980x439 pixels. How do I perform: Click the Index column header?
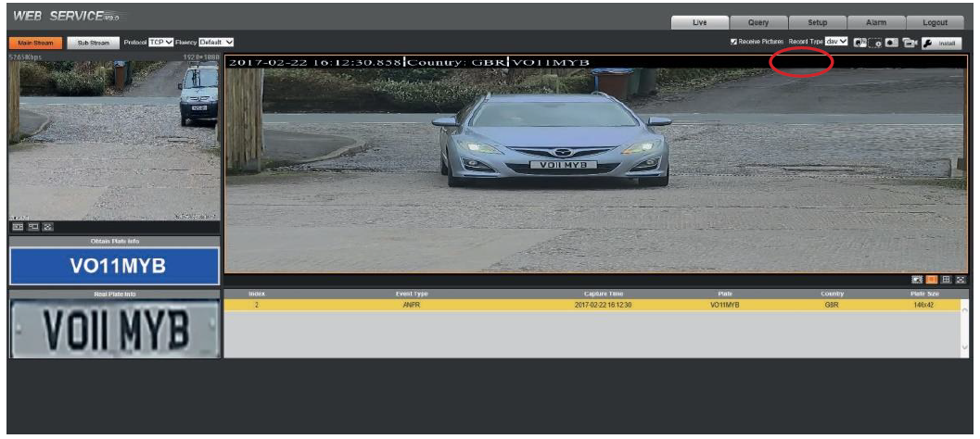tap(256, 294)
